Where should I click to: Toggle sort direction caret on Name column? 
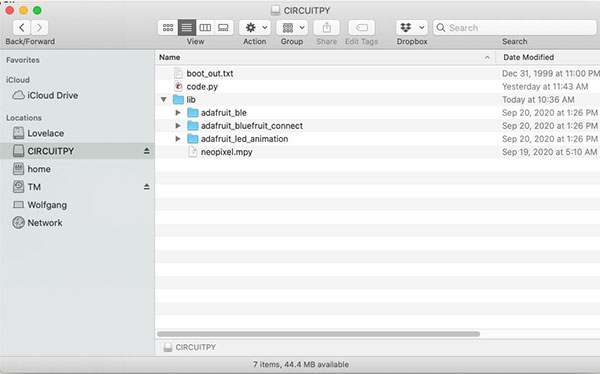click(487, 57)
